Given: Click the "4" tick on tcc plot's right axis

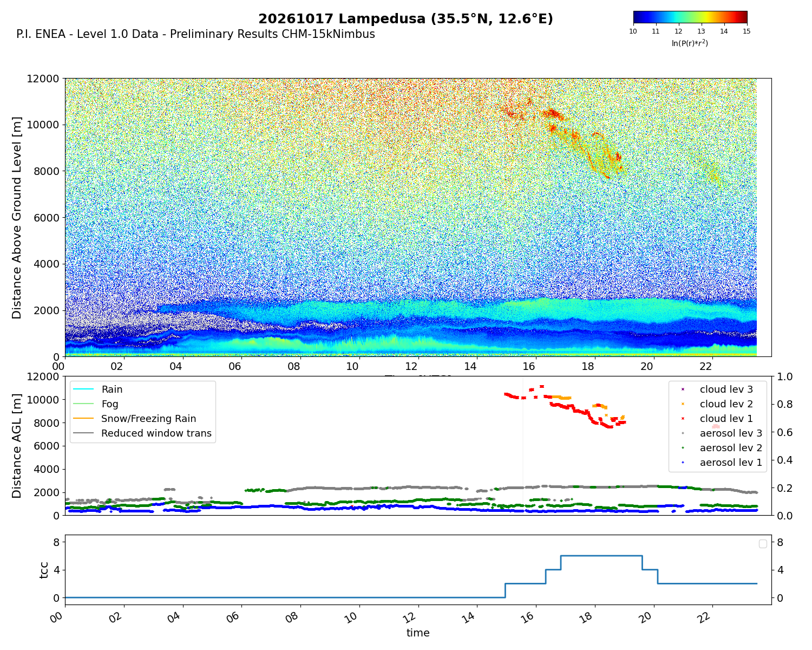Looking at the screenshot, I should coord(781,570).
